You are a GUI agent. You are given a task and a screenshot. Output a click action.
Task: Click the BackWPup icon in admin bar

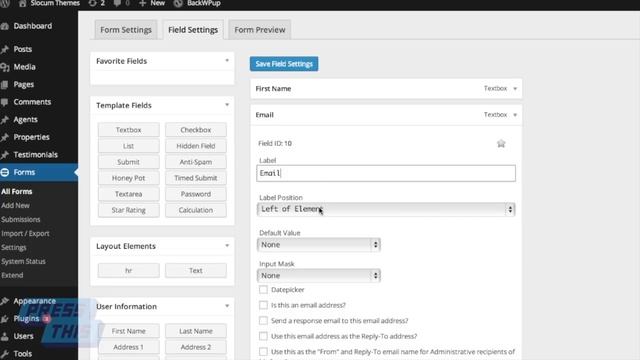click(x=178, y=3)
